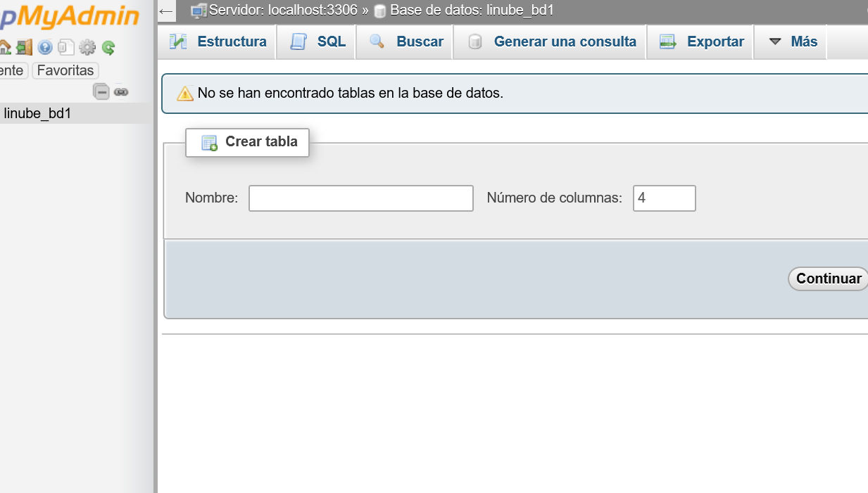The image size is (868, 493).
Task: Switch to the Estructura tab
Action: tap(217, 41)
